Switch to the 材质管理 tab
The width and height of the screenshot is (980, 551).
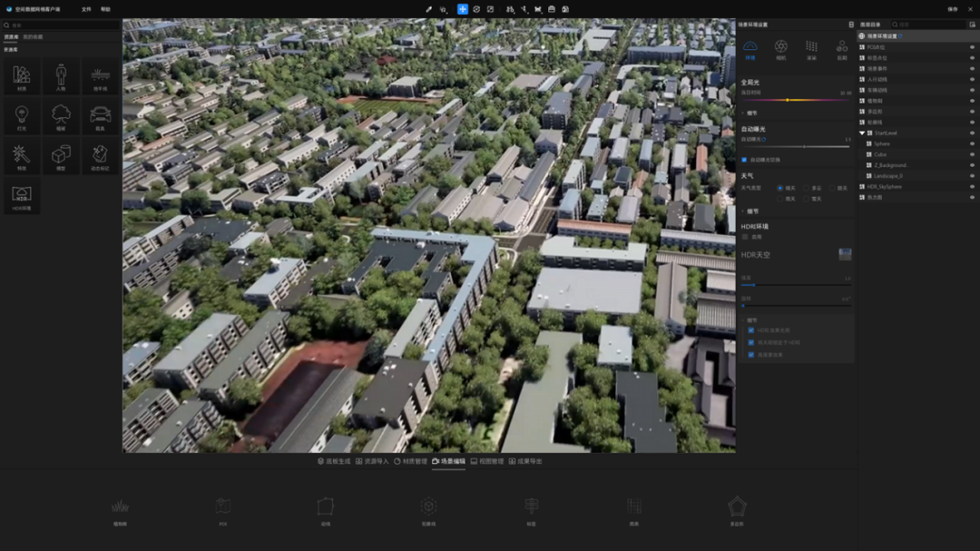coord(410,461)
